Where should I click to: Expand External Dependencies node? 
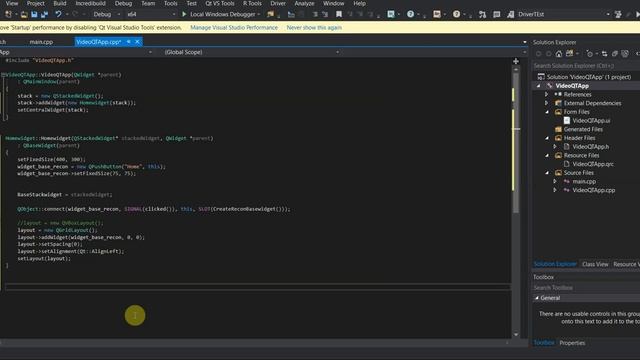click(547, 103)
